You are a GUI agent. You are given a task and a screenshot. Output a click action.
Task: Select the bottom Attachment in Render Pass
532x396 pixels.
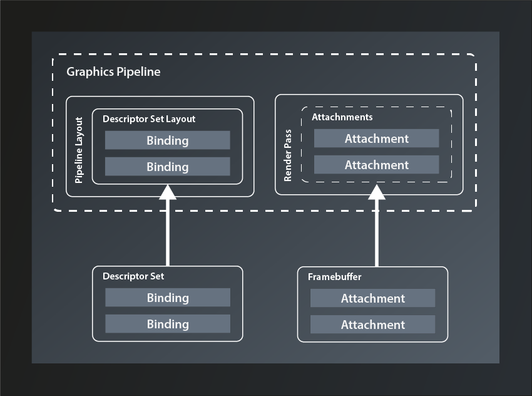click(376, 165)
